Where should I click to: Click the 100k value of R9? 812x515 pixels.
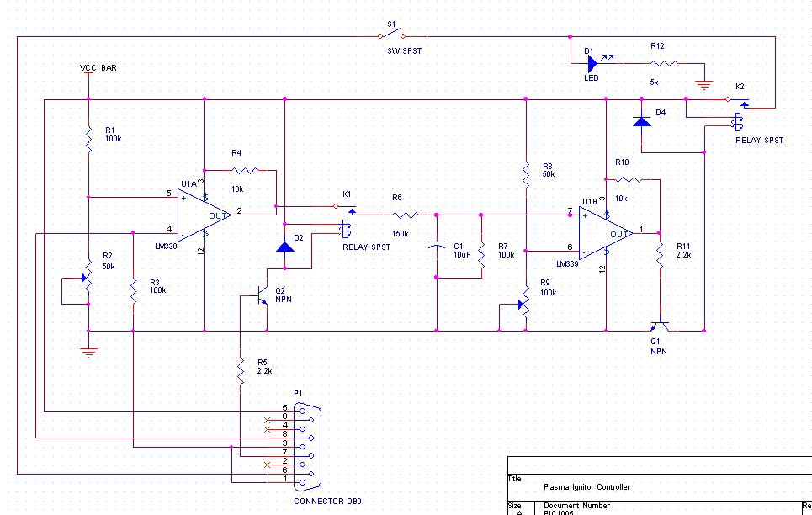pyautogui.click(x=549, y=293)
